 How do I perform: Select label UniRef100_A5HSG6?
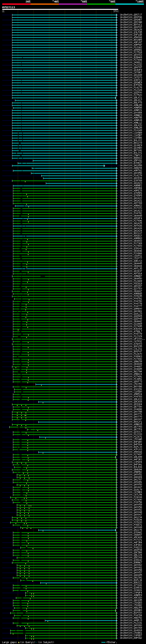coord(131,452)
